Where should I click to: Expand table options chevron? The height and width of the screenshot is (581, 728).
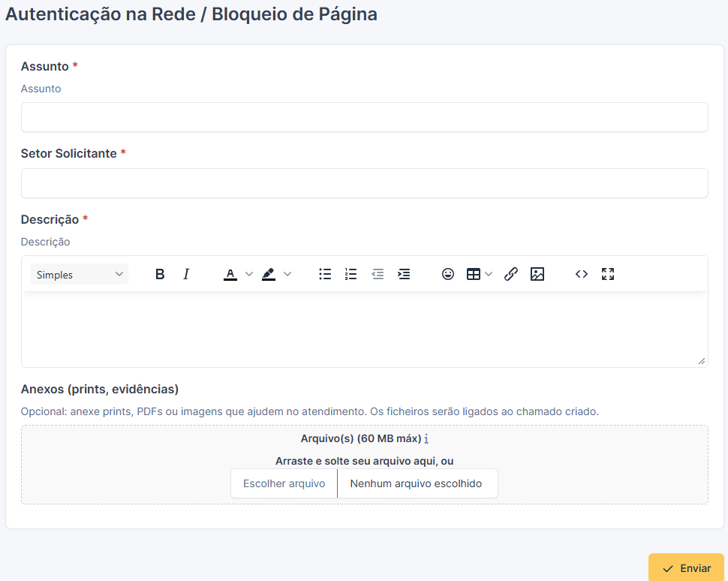(x=489, y=274)
